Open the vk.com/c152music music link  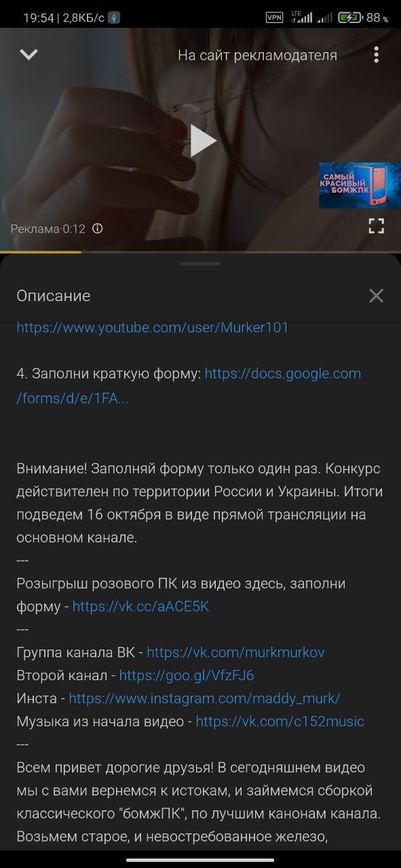[x=280, y=722]
